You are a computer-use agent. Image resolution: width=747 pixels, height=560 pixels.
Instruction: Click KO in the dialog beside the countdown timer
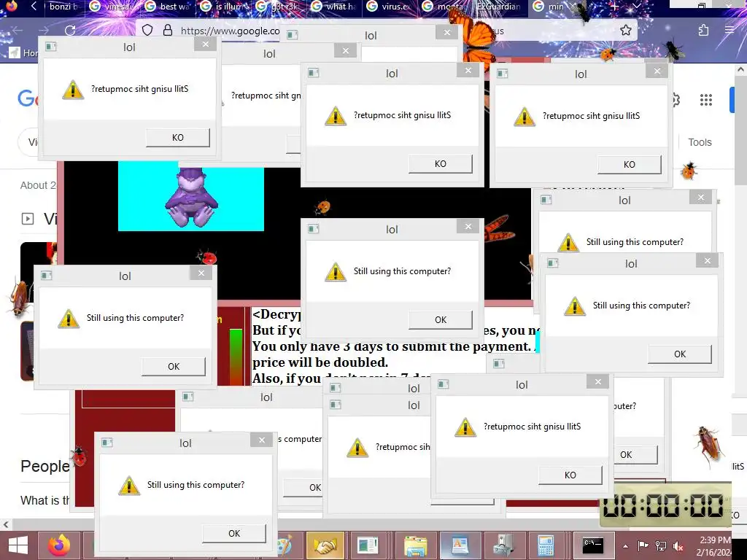pos(570,475)
